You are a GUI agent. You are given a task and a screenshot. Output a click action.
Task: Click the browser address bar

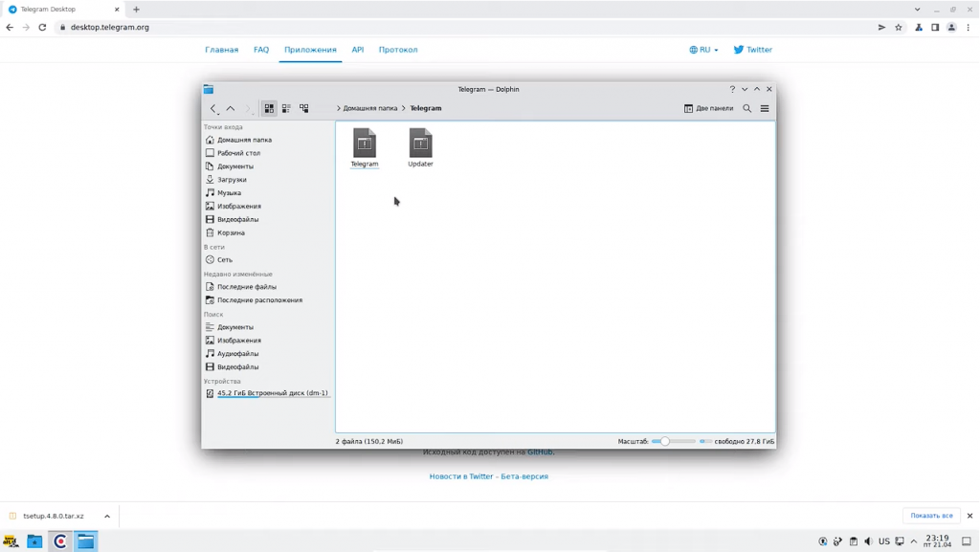tap(466, 28)
